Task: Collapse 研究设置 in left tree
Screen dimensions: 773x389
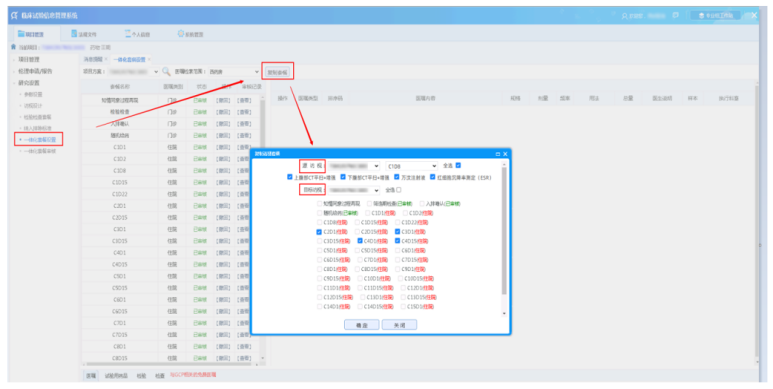Action: 29,83
